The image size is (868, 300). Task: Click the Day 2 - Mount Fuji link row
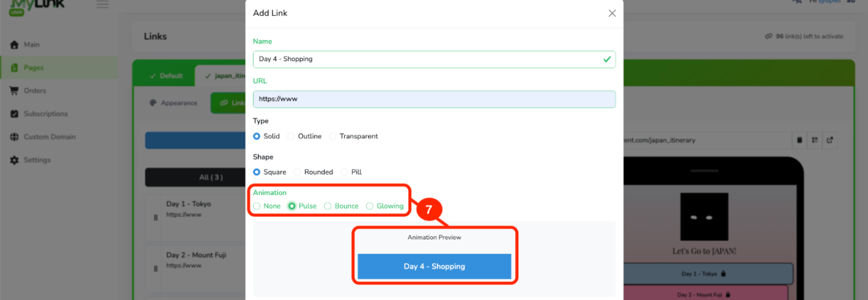196,268
